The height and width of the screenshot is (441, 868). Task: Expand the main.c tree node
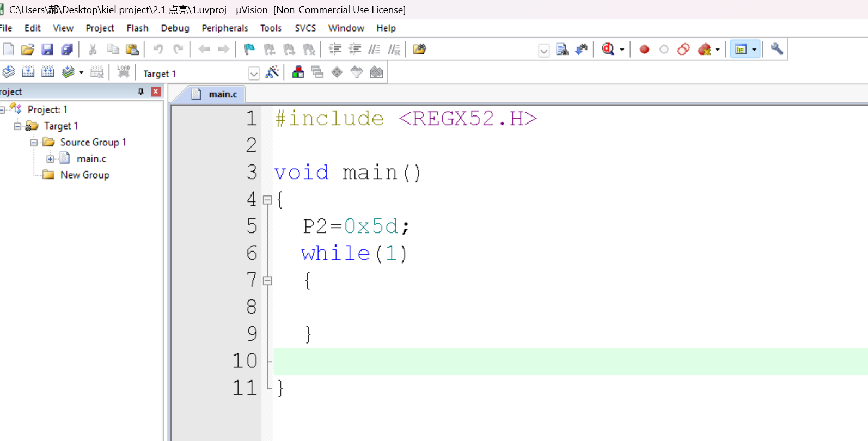[x=50, y=159]
